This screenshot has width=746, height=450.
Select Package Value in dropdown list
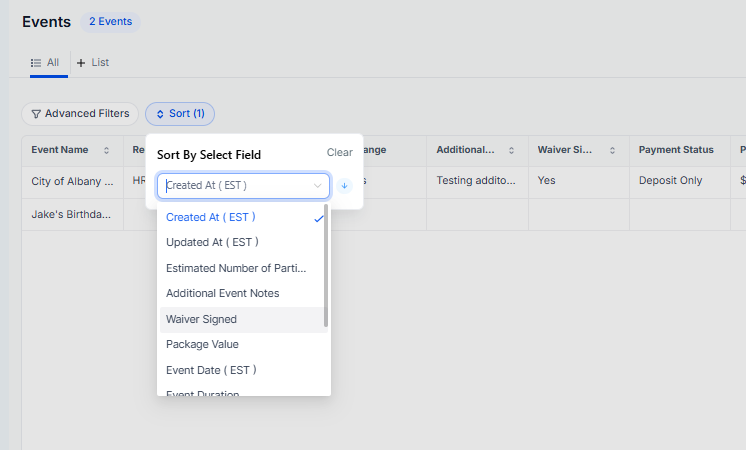pyautogui.click(x=202, y=344)
